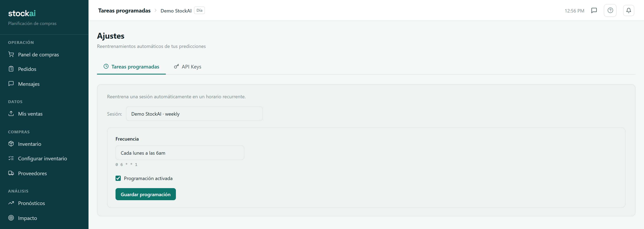Click the Frecuencia label
Screen dimensions: 644x229
127,139
